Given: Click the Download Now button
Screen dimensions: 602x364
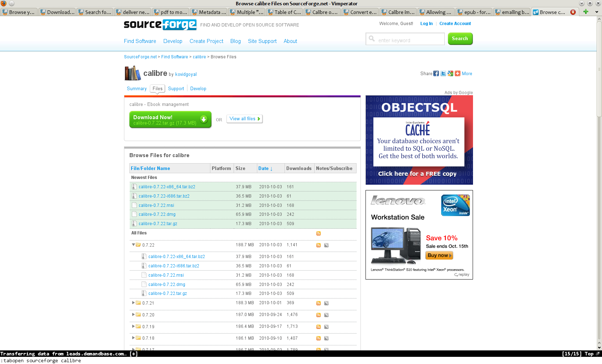Looking at the screenshot, I should pos(170,120).
